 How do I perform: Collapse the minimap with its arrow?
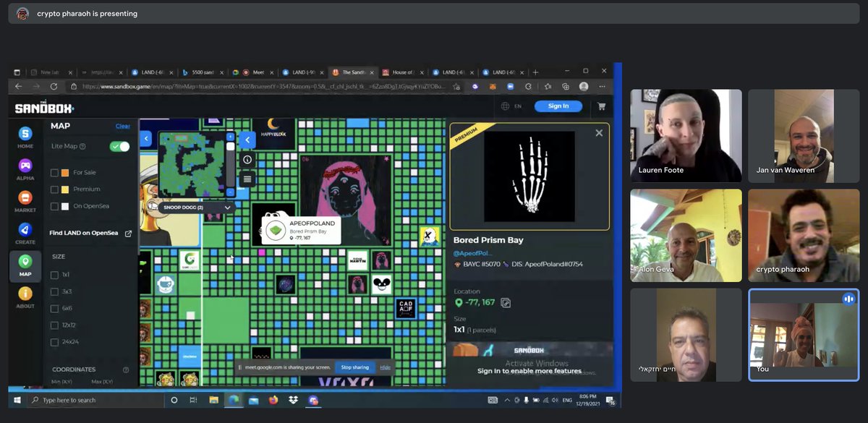tap(247, 140)
